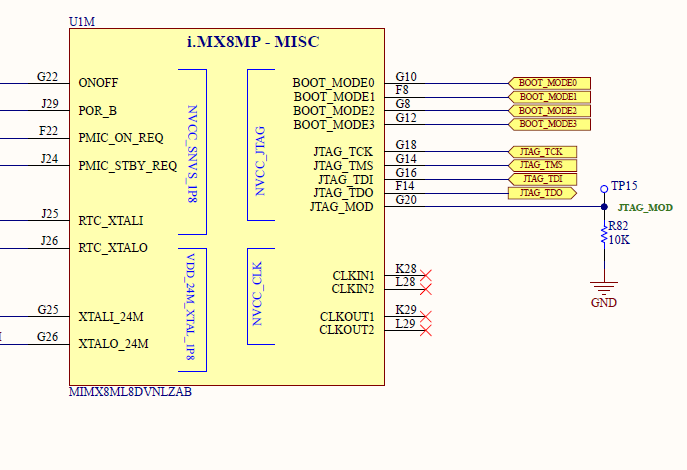Screen dimensions: 687x470
Task: Click the NVCC_CLK vertical label
Action: point(257,294)
